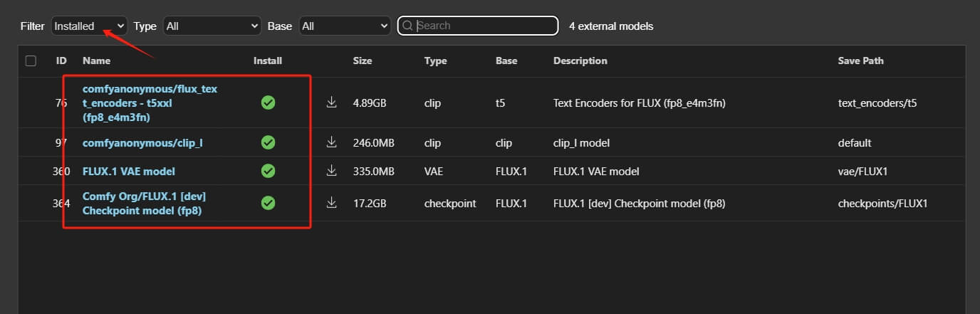Open comfyanonymous/clip_l model link

(142, 142)
